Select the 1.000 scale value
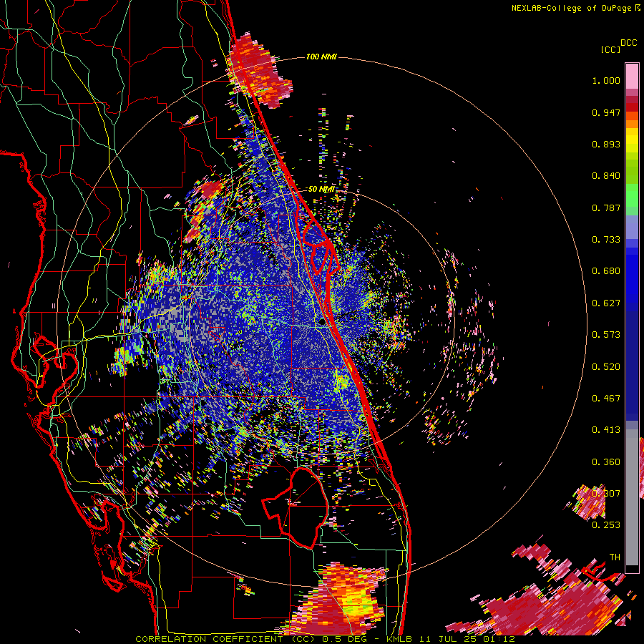This screenshot has height=644, width=644. click(x=606, y=80)
